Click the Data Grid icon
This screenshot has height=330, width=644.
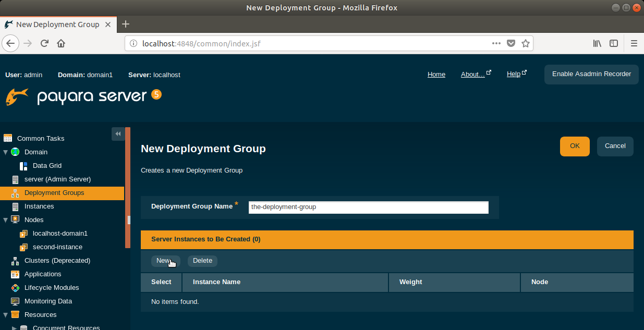(x=23, y=166)
